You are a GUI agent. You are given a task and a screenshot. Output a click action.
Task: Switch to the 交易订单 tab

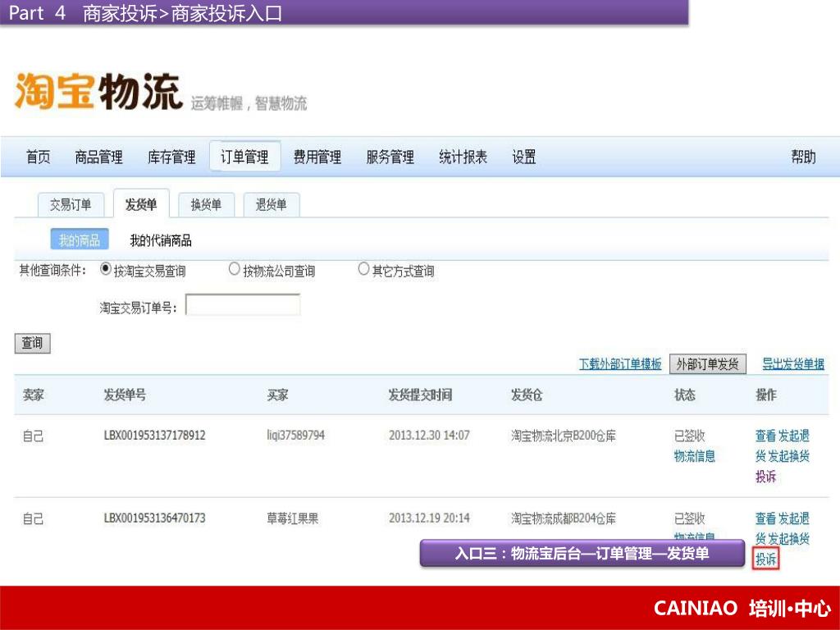pyautogui.click(x=71, y=204)
